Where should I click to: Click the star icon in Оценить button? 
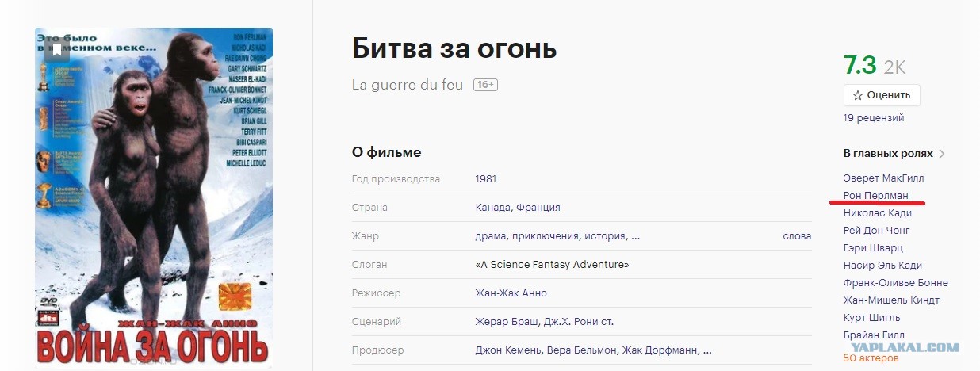coord(857,95)
